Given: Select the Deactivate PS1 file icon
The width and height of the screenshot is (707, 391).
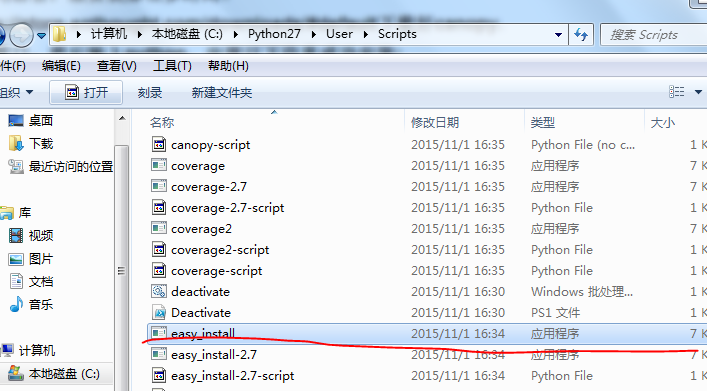Looking at the screenshot, I should tap(159, 313).
